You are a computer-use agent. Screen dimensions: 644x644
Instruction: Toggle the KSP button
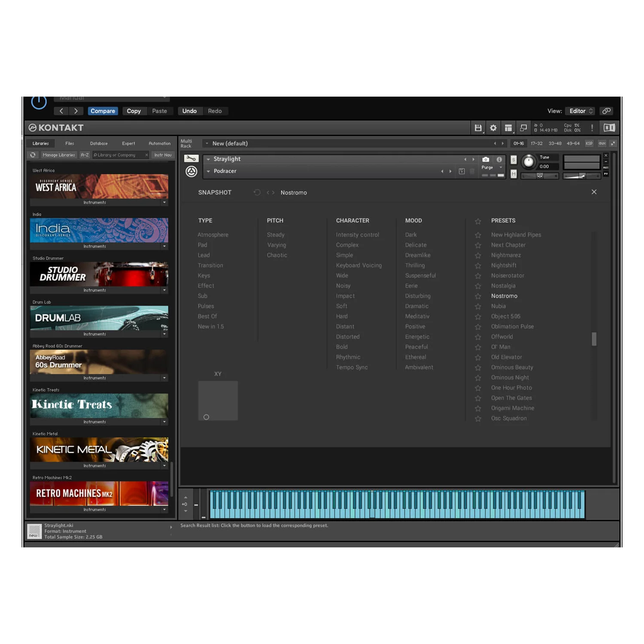(x=589, y=143)
